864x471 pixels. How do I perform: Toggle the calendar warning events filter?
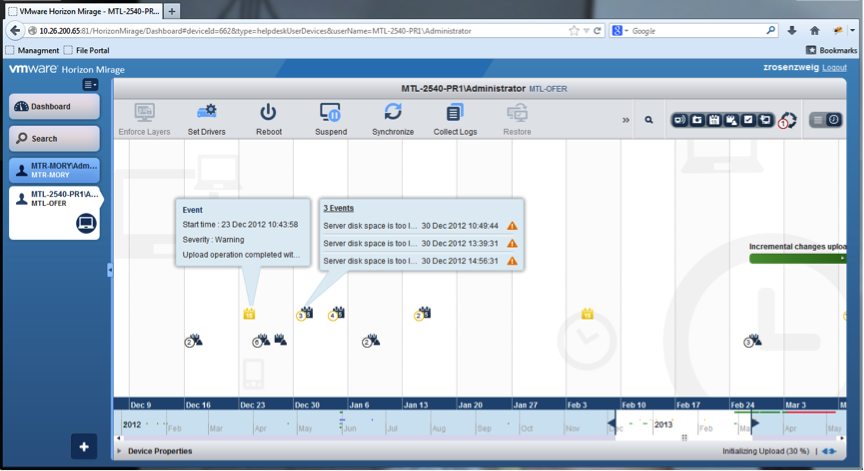[x=731, y=120]
